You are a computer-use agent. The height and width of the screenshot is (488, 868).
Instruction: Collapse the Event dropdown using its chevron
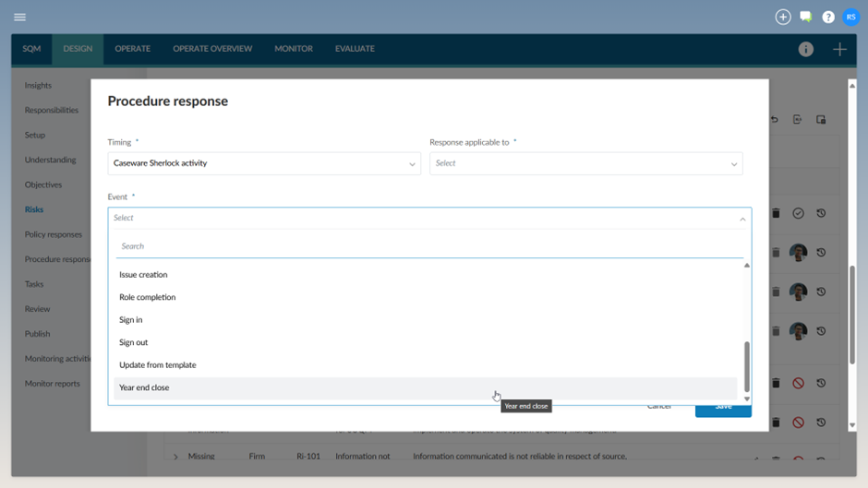742,219
